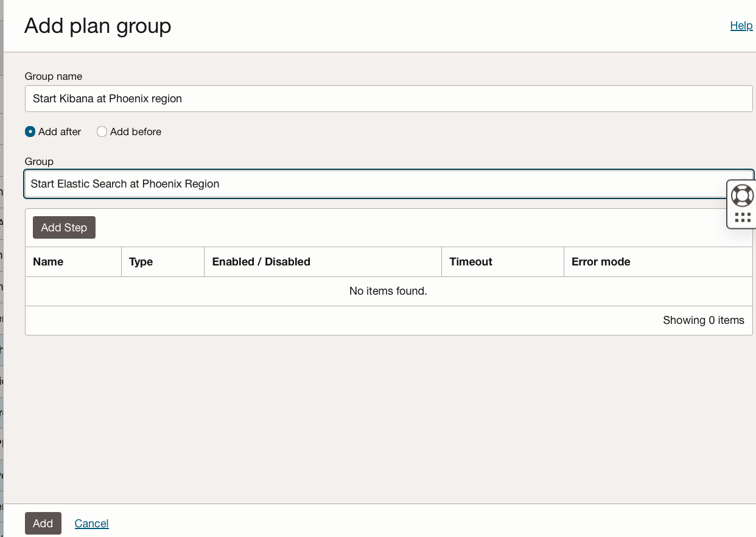Click the Showing 0 items label
Image resolution: width=756 pixels, height=537 pixels.
tap(703, 320)
